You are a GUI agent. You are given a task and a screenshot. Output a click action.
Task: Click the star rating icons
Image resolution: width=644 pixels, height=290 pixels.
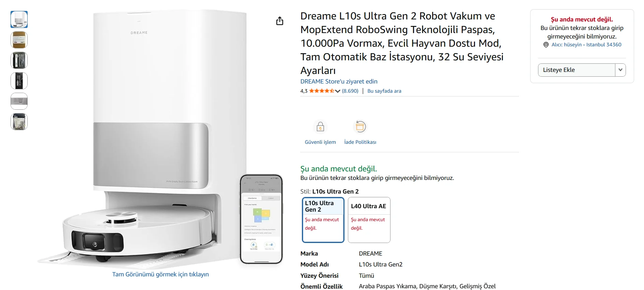coord(321,91)
